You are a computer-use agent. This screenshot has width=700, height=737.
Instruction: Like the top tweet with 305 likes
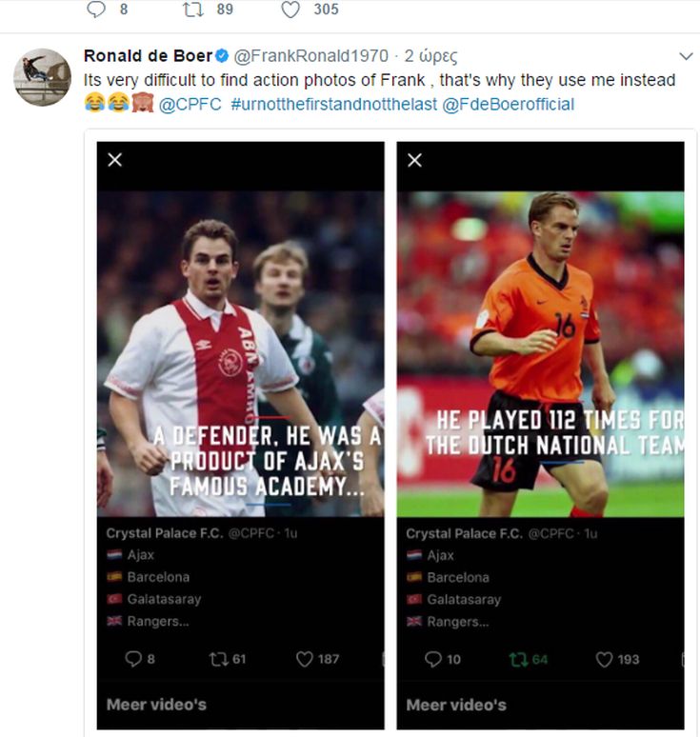click(x=290, y=10)
